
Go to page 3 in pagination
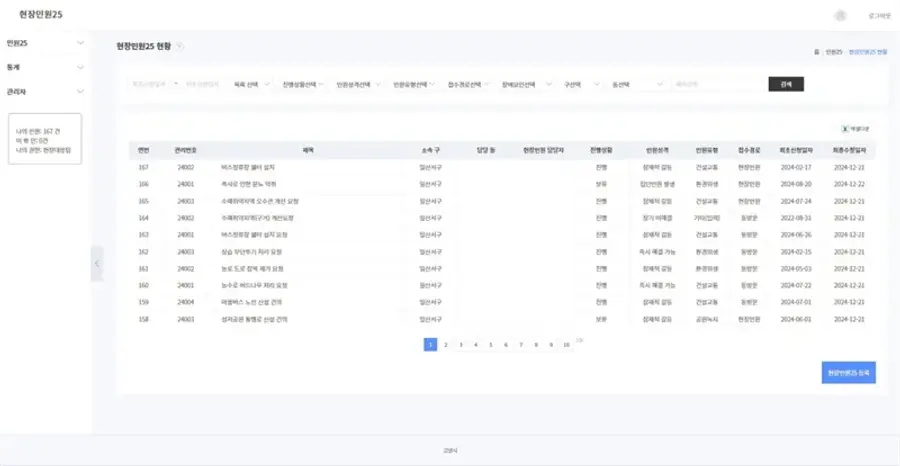click(x=461, y=344)
